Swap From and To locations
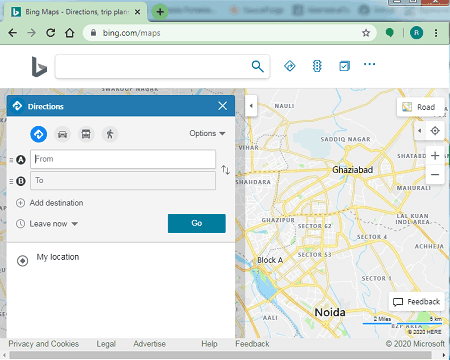The image size is (450, 360). click(226, 170)
